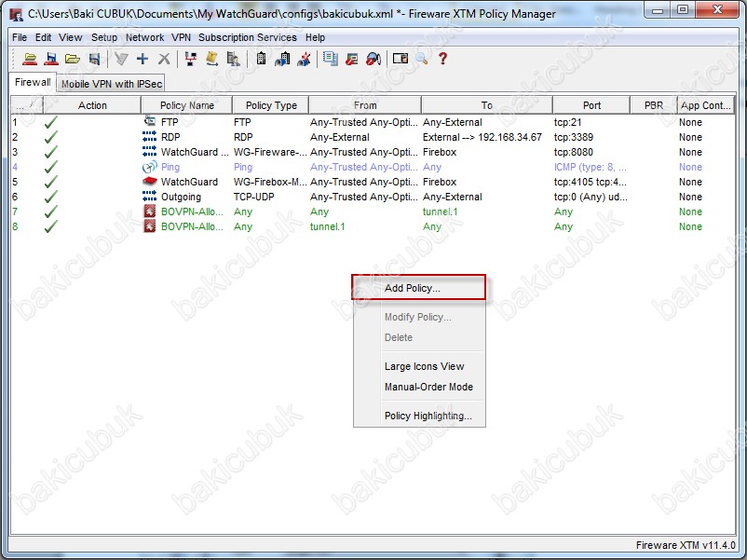Open the File menu

click(20, 37)
